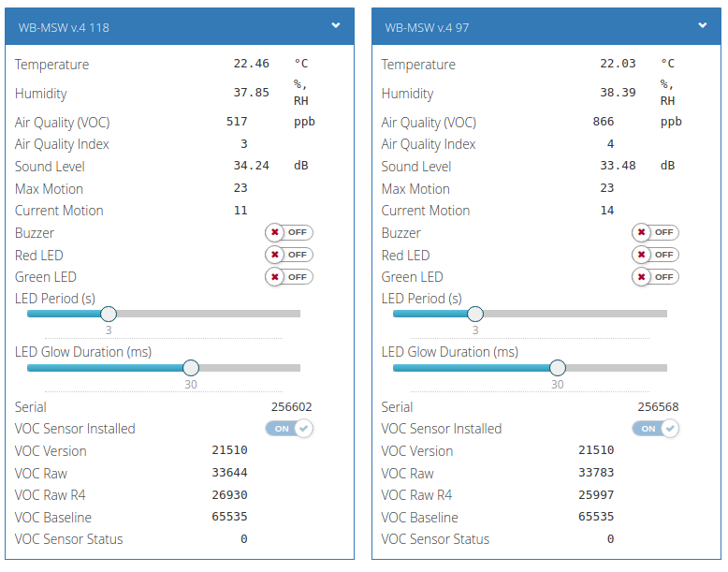Toggle Buzzer switch in WB-MSW v.4 97

click(655, 232)
